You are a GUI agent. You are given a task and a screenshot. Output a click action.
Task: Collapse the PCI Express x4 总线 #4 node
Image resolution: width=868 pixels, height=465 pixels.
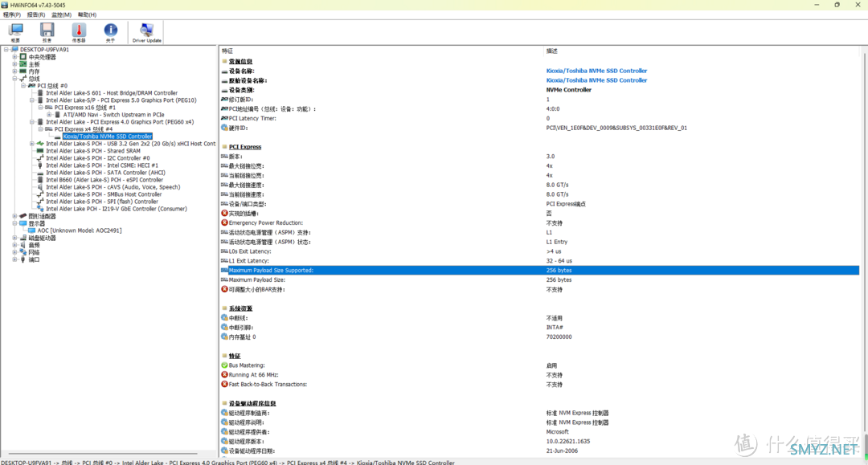pos(40,128)
